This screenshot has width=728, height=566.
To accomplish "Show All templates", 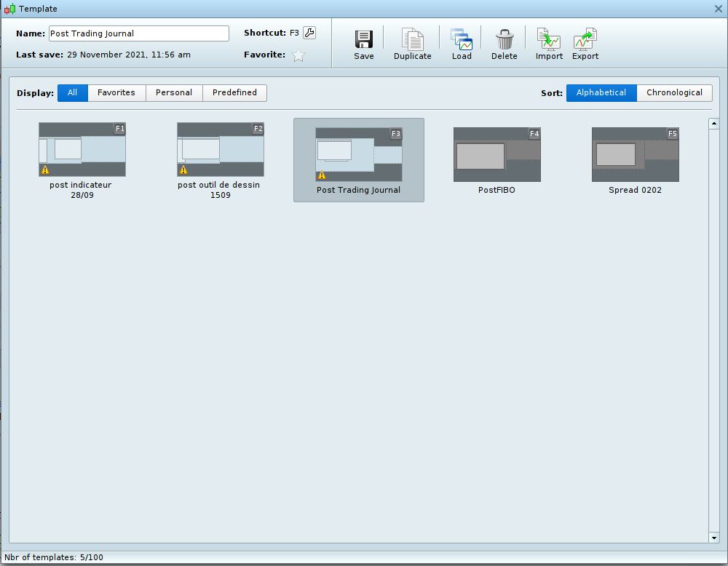I will 72,93.
